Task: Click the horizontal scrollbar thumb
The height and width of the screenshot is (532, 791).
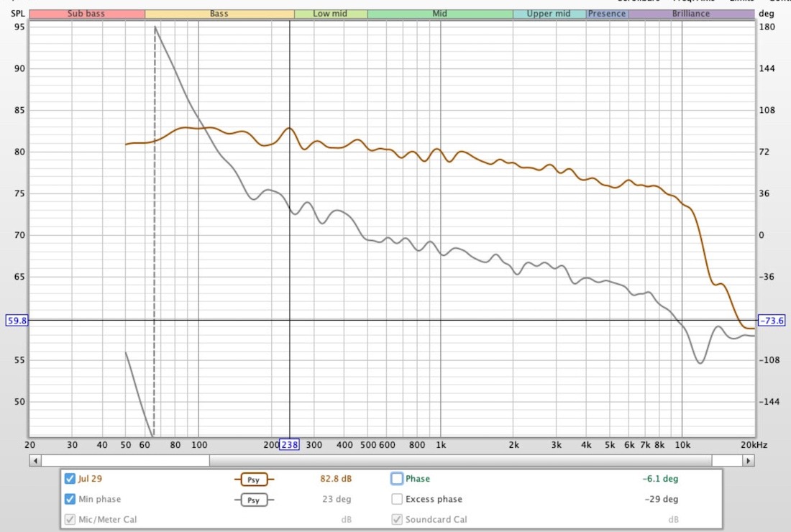Action: [x=460, y=460]
